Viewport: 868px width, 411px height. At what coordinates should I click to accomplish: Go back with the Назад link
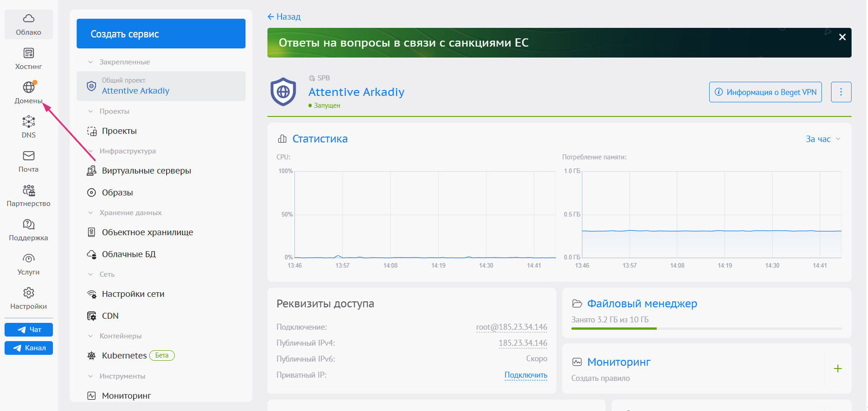284,17
